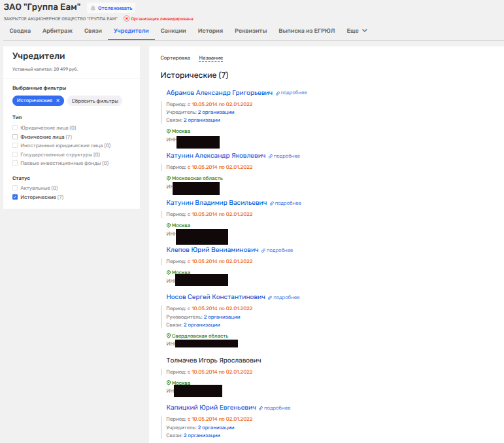Remove the Исторические filter chip via X
The image size is (504, 443).
pos(58,101)
